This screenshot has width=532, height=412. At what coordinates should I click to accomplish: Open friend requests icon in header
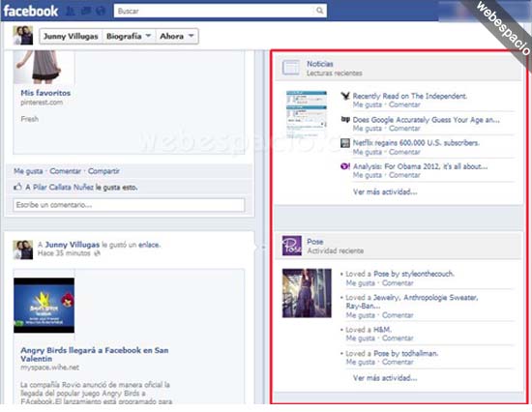(x=71, y=11)
